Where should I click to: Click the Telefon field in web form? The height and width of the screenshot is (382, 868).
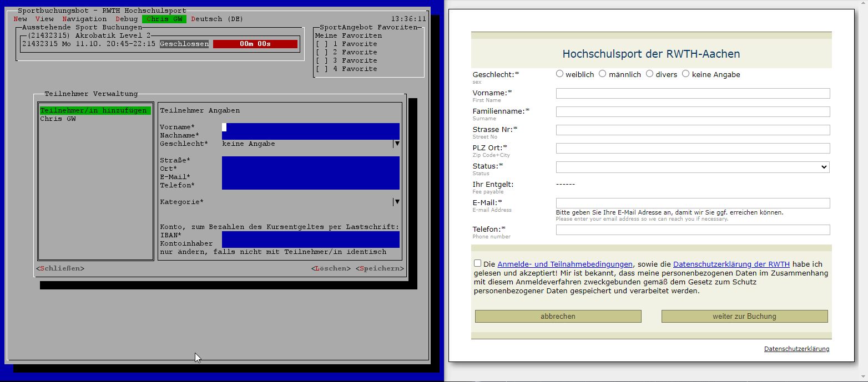click(693, 230)
